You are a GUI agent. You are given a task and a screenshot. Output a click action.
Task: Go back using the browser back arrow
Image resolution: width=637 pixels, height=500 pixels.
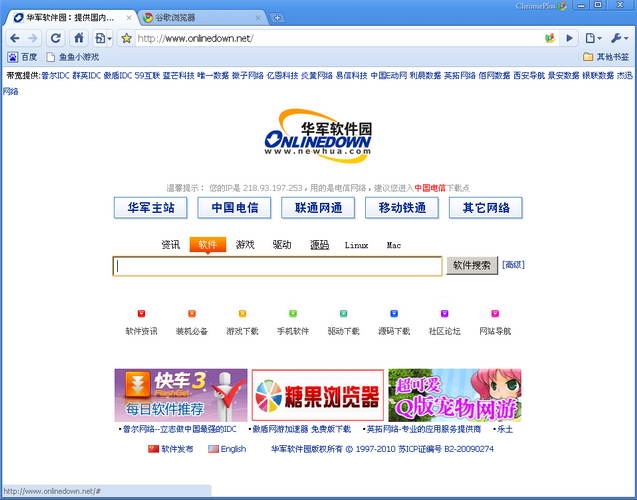tap(15, 38)
